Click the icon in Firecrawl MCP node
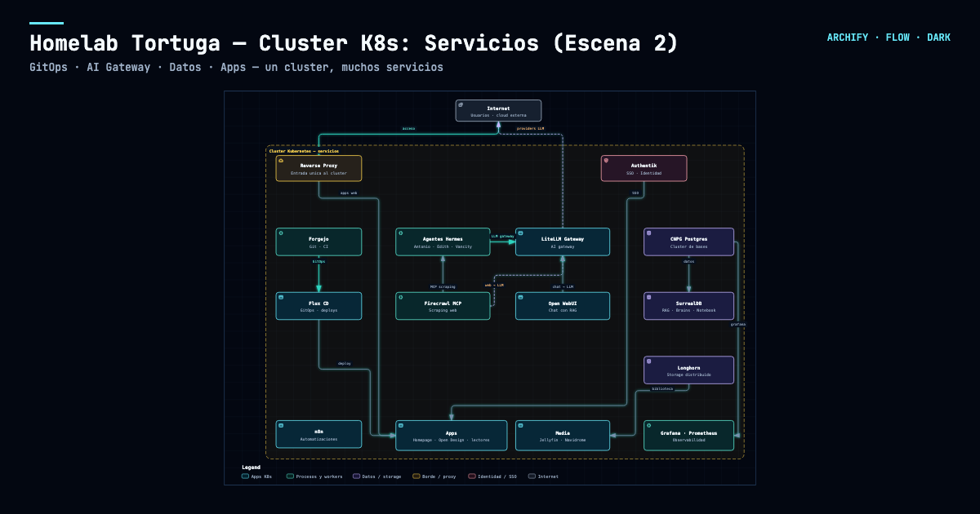 401,297
